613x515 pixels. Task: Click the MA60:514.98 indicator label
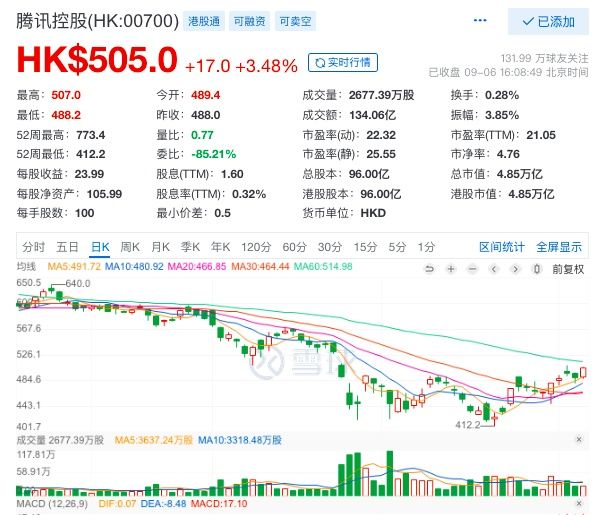(323, 267)
